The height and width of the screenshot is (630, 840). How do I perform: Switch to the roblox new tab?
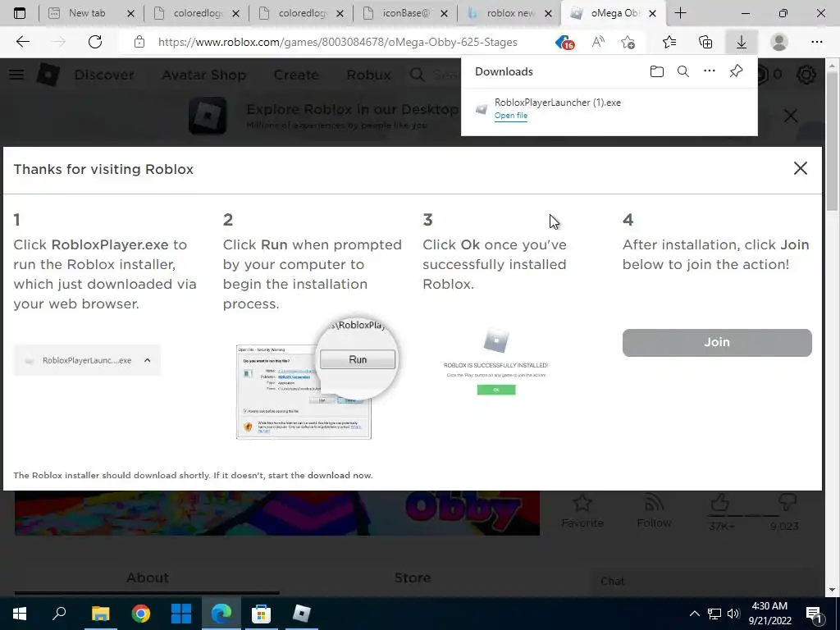(510, 13)
